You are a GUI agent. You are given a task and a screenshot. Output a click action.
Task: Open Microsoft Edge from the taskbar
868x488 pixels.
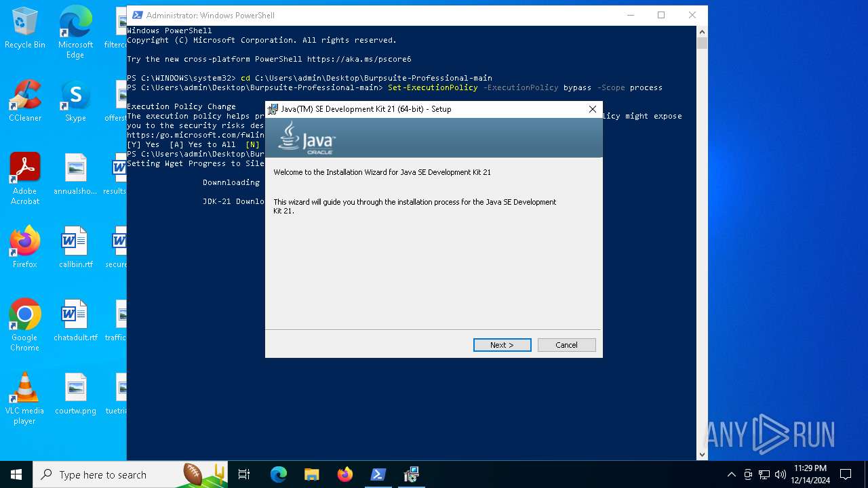(x=279, y=474)
